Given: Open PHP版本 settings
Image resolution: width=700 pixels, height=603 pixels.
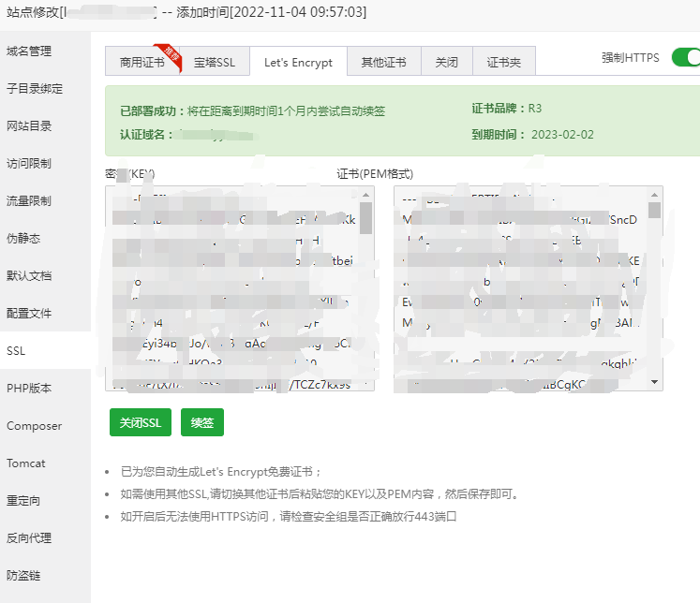Looking at the screenshot, I should coord(29,389).
